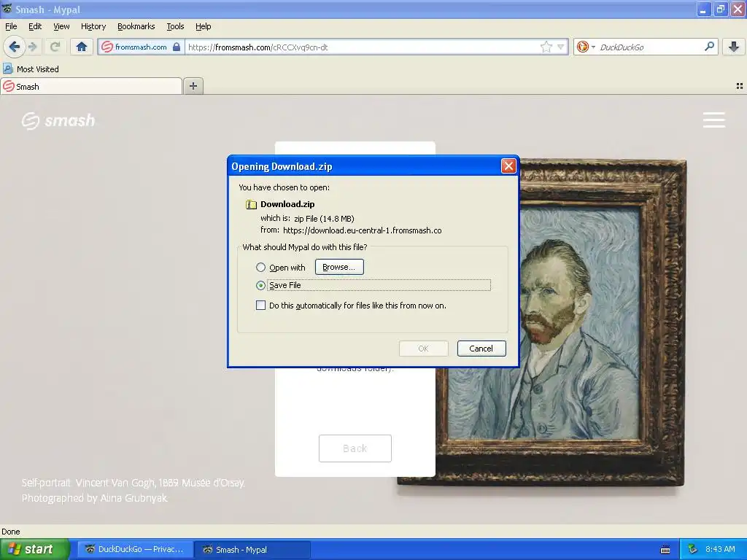The image size is (747, 560).
Task: Open the URL history dropdown arrow
Action: click(561, 47)
